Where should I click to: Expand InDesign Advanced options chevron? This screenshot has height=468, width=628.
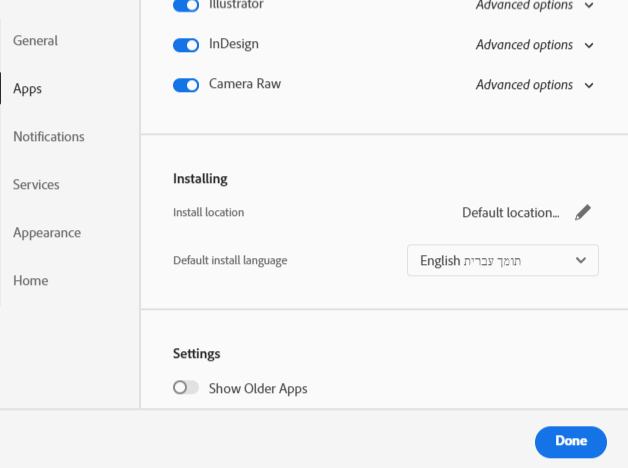[x=588, y=45]
